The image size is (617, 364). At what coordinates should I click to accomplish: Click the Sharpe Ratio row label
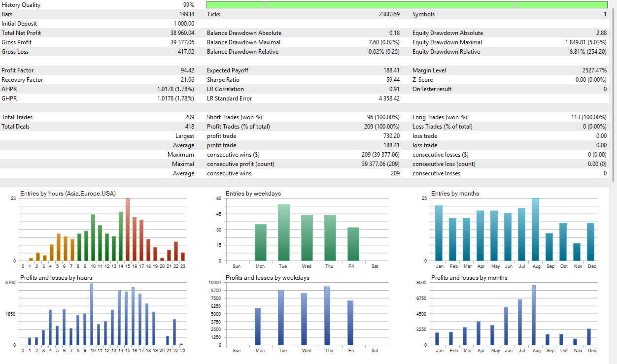tap(223, 80)
